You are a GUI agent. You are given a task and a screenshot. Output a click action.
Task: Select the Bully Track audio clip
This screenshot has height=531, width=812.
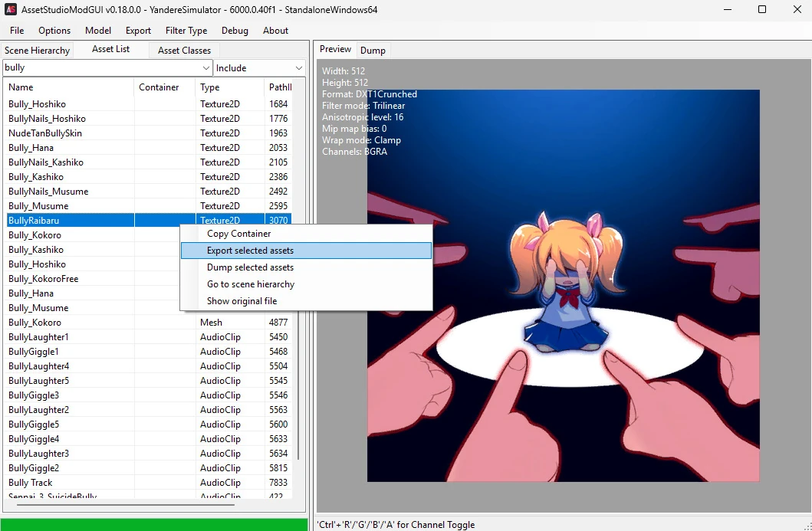[x=150, y=483]
